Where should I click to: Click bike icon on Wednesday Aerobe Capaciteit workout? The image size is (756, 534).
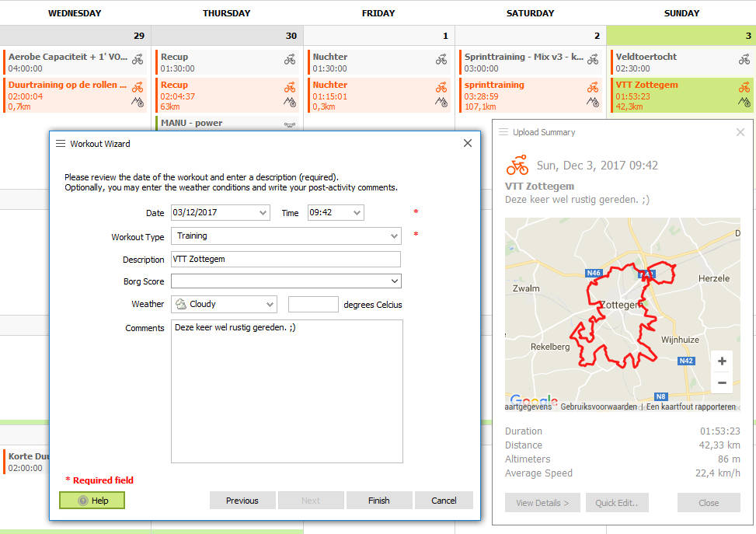[x=138, y=59]
